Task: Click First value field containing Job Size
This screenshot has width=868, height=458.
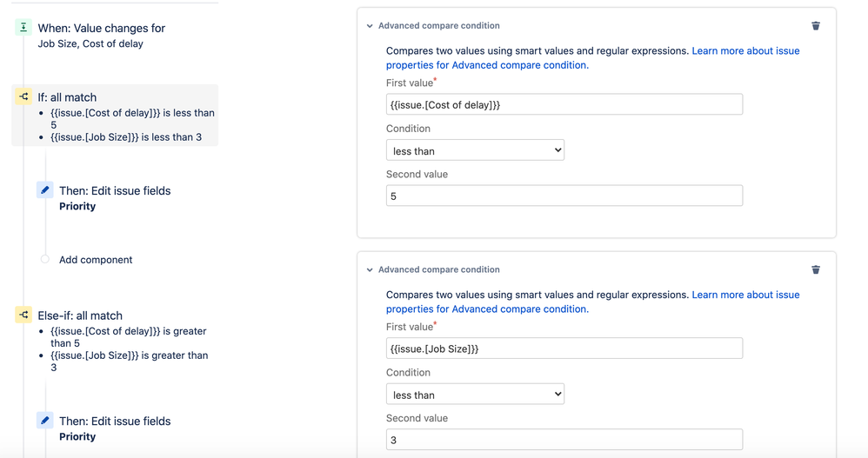Action: [564, 348]
